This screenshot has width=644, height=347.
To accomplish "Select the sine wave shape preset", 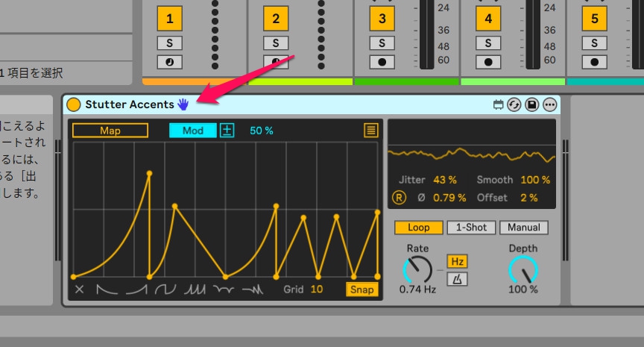I will click(165, 289).
